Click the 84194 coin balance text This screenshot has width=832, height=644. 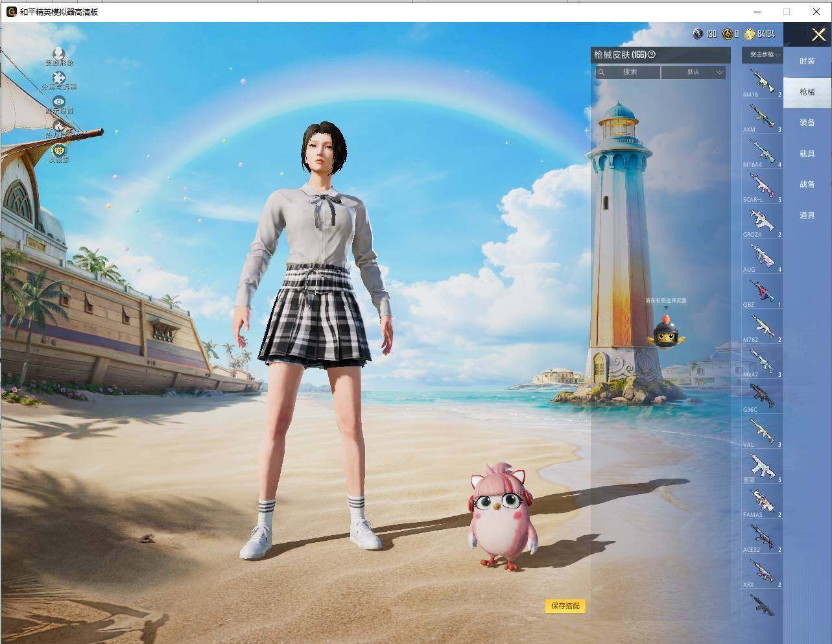click(766, 34)
